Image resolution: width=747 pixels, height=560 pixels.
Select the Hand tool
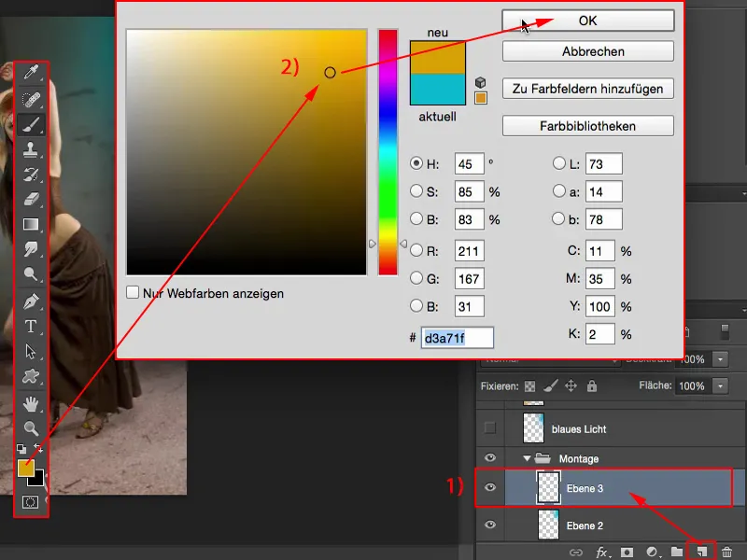[31, 404]
